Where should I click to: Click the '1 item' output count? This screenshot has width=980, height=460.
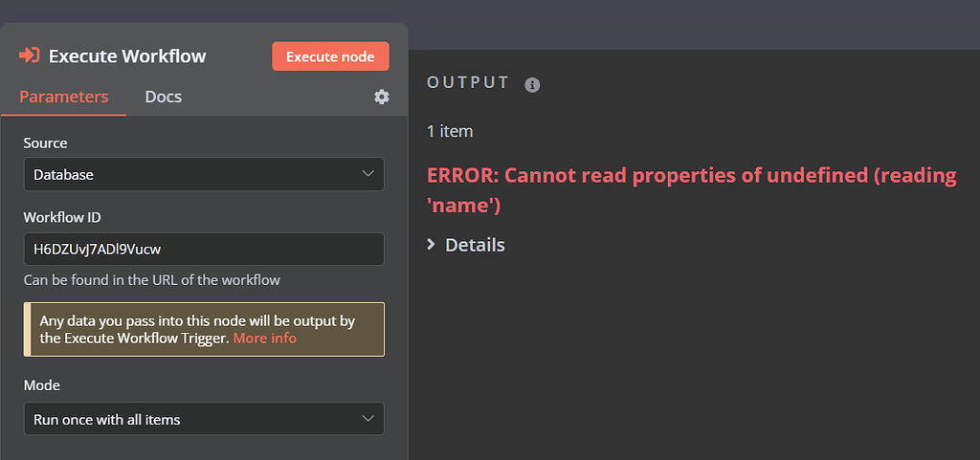(450, 131)
